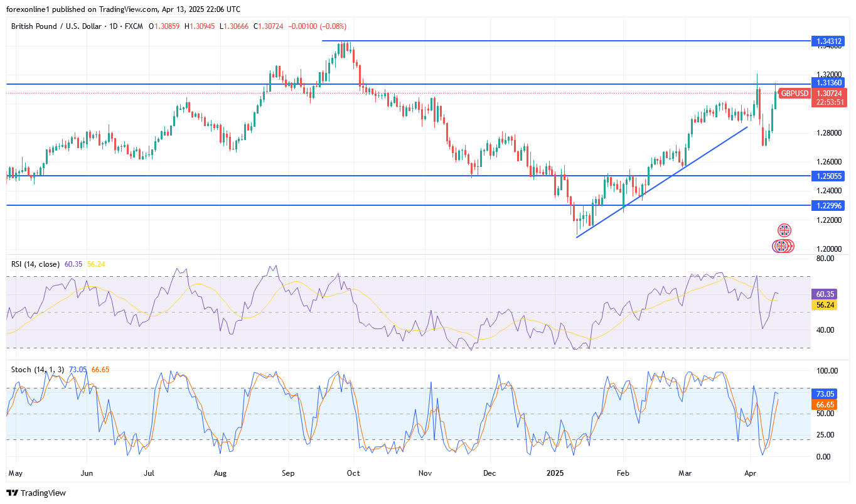Open the single UK flag event marker
This screenshot has width=856, height=504.
coord(784,230)
